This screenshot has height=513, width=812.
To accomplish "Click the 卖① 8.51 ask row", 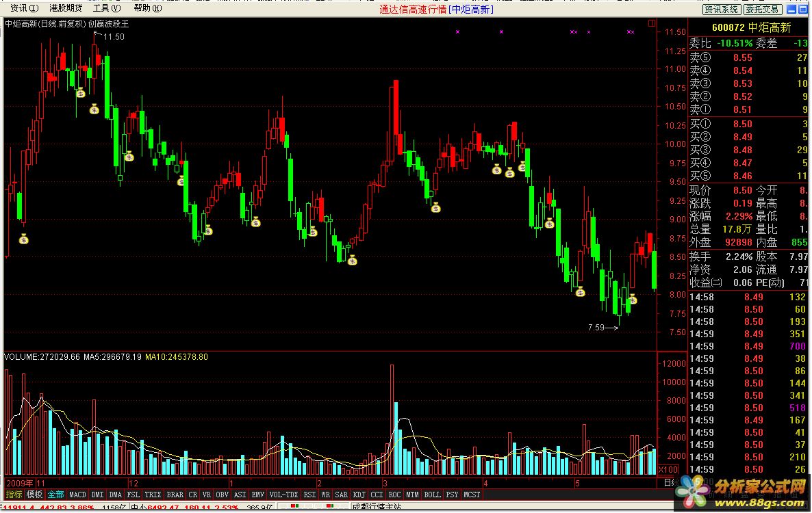I will point(748,109).
